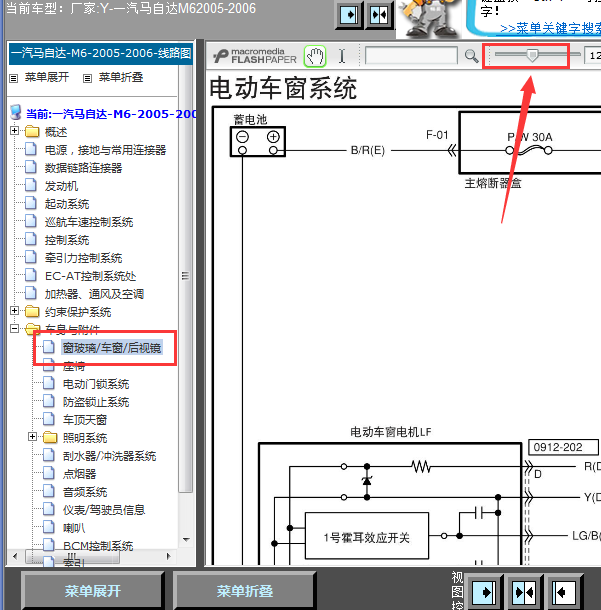Click the 1号霍耳效应开关 box in diagram
Viewport: 601px width, 610px height.
(367, 536)
